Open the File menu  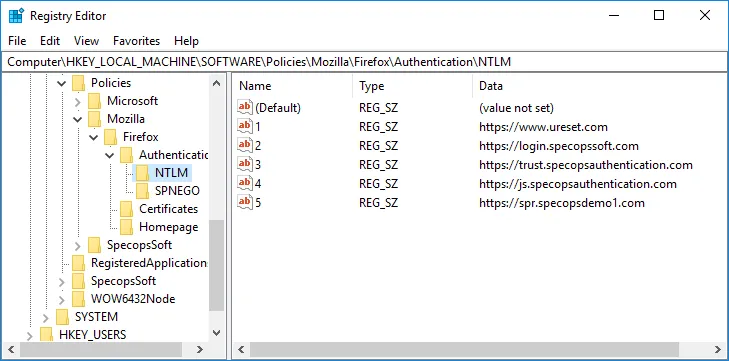click(x=17, y=41)
